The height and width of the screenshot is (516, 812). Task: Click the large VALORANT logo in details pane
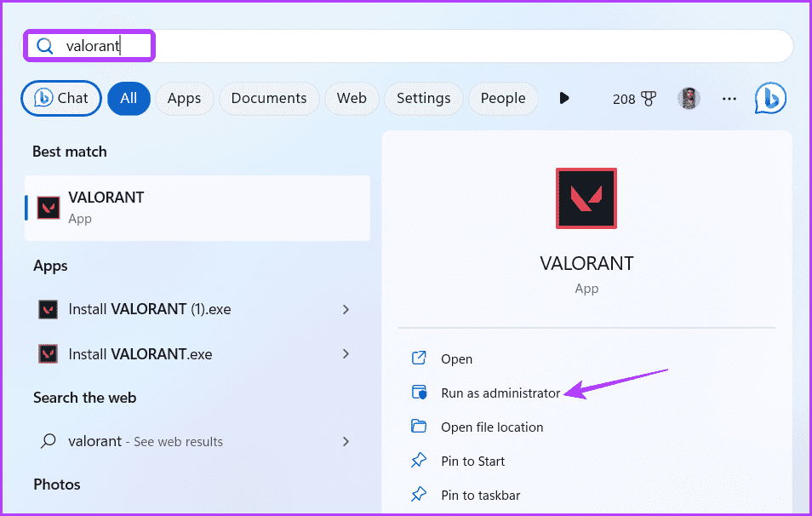586,198
